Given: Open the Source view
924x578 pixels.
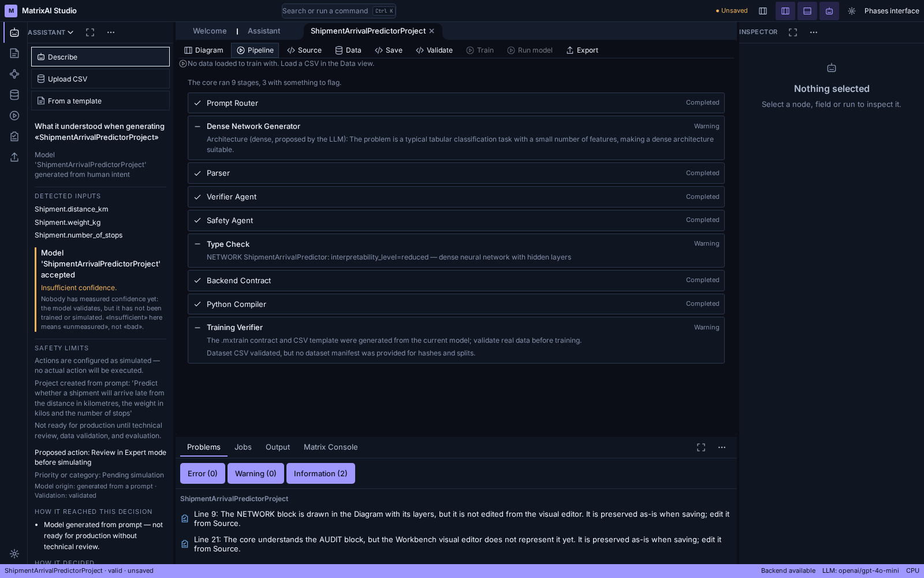Looking at the screenshot, I should pyautogui.click(x=304, y=50).
